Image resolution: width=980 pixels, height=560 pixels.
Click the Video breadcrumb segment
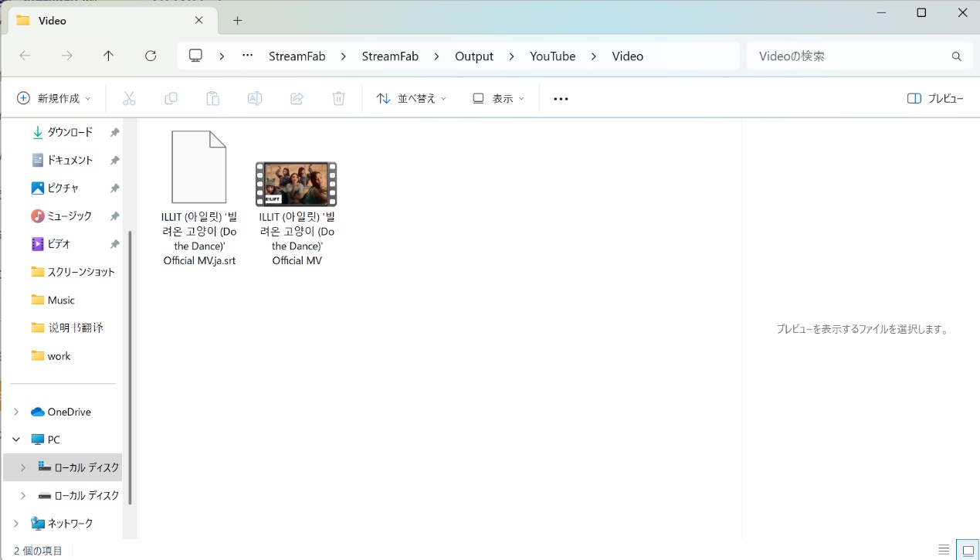[628, 56]
